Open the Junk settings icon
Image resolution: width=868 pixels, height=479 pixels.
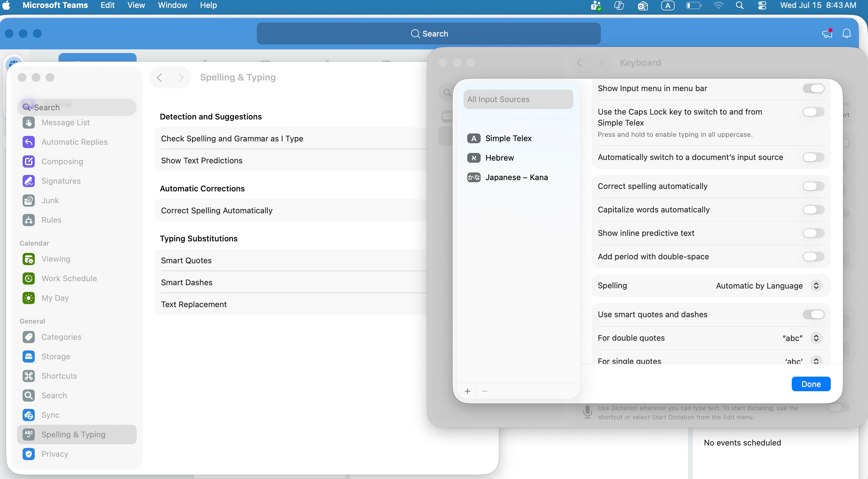click(29, 200)
